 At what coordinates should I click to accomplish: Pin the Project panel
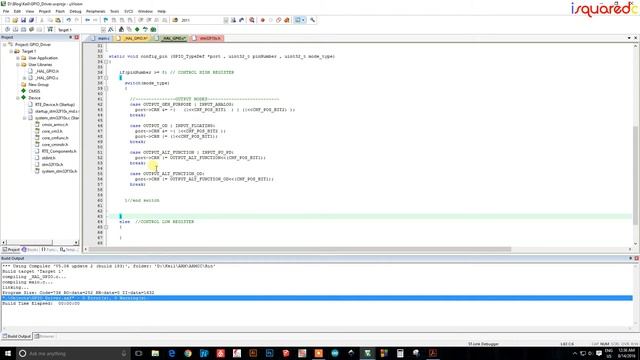click(x=71, y=37)
